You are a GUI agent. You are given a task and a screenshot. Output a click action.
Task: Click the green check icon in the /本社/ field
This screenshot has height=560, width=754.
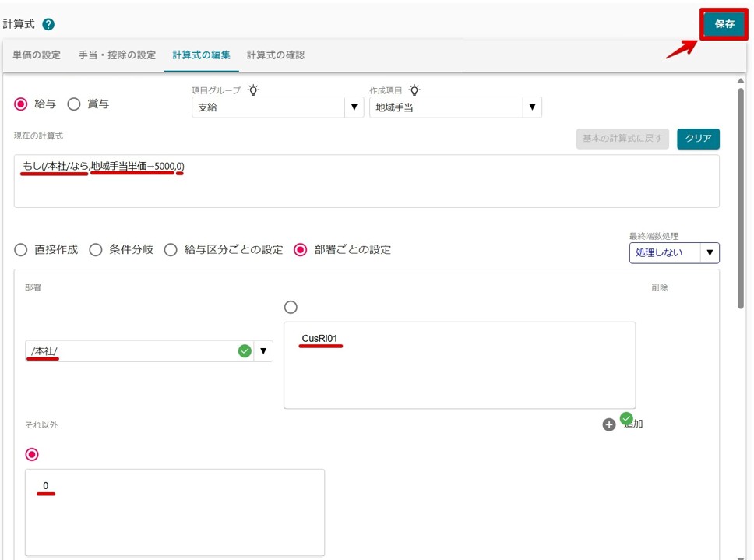point(245,351)
